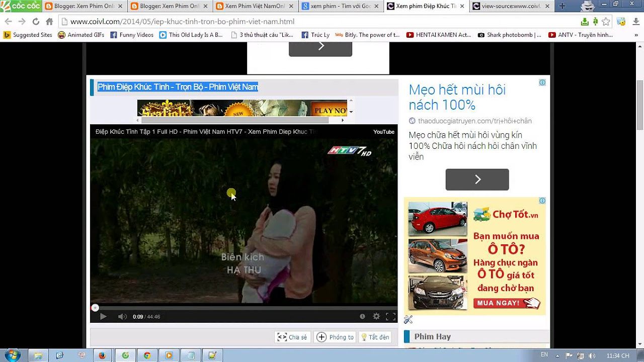Enter fullscreen on the video player
644x362 pixels.
(390, 316)
